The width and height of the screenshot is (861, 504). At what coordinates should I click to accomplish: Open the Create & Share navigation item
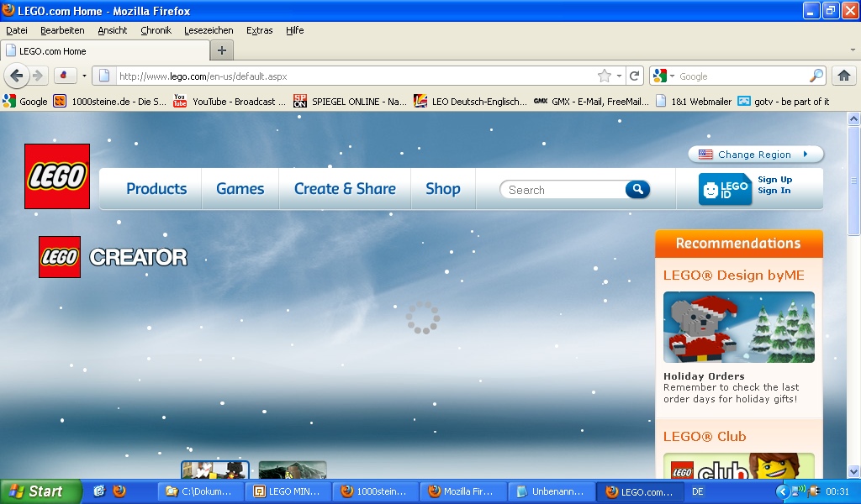345,189
